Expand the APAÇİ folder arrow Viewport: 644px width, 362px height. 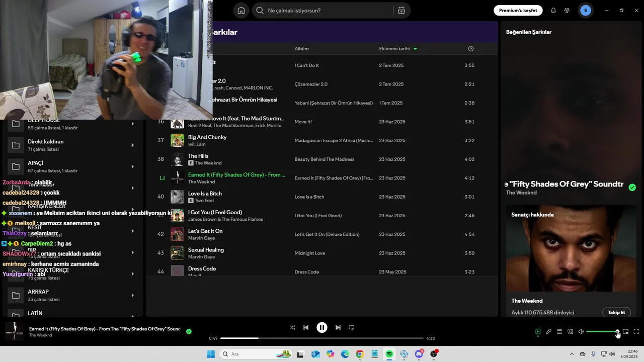133,167
